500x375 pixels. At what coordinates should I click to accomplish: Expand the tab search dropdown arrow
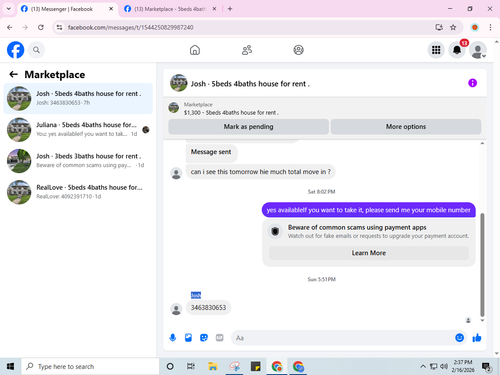coord(9,9)
